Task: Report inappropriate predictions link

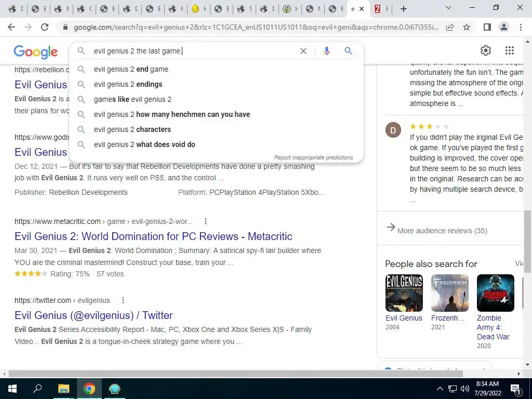Action: pyautogui.click(x=313, y=157)
